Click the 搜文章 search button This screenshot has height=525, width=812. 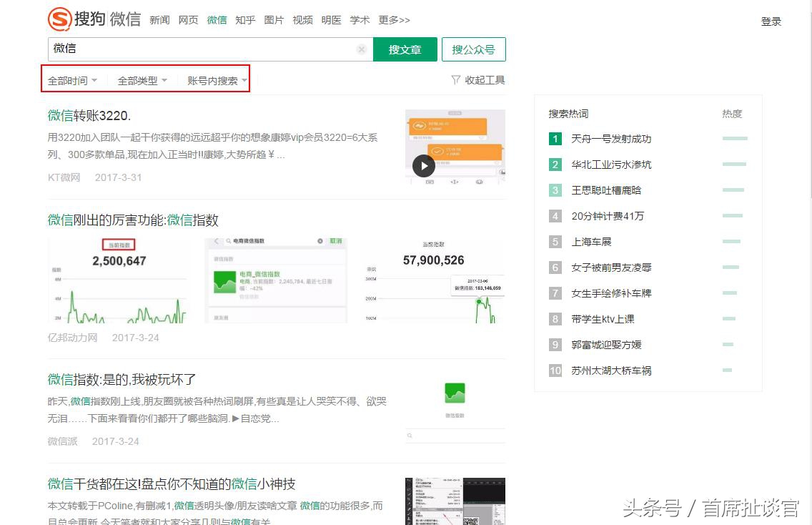(x=405, y=49)
